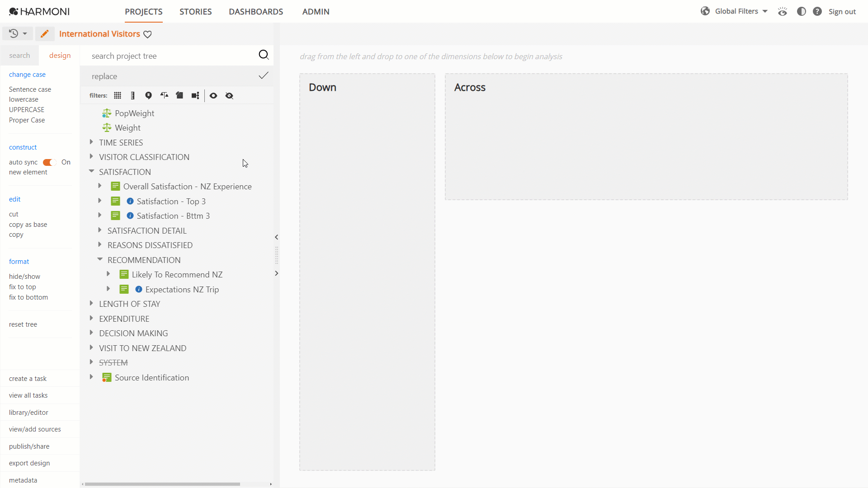Click publish/share option
The height and width of the screenshot is (488, 868).
[29, 446]
